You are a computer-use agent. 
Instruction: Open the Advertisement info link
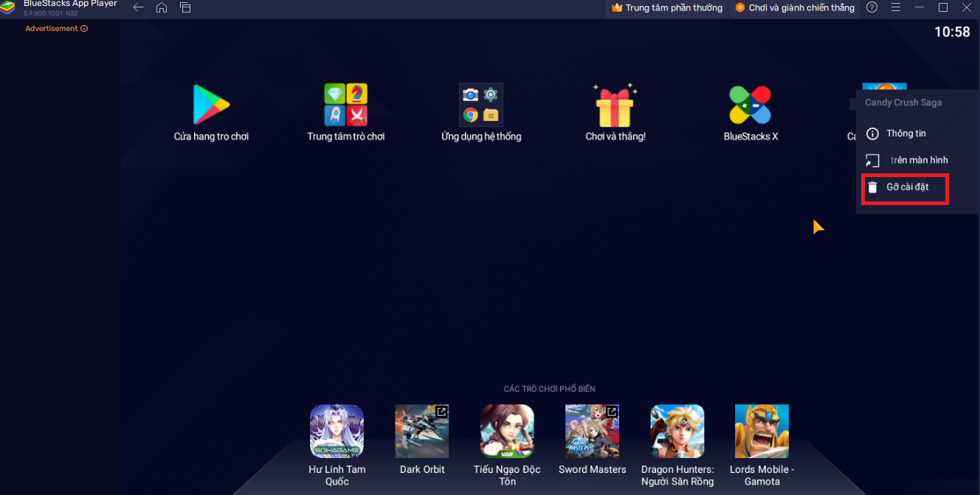(56, 28)
